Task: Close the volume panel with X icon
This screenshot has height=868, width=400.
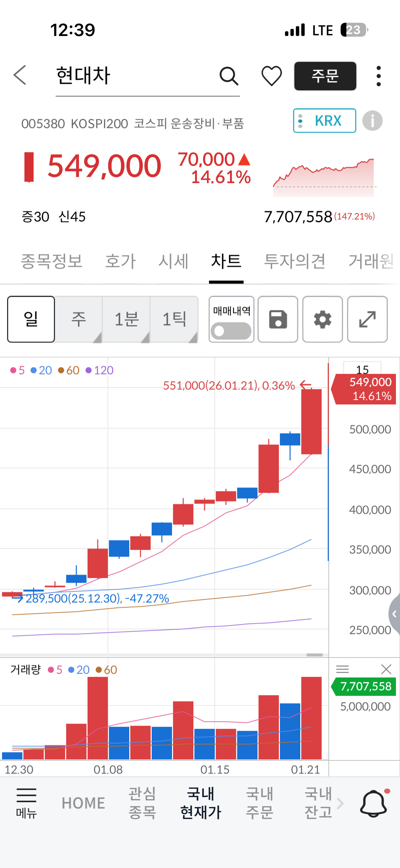Action: click(x=386, y=669)
